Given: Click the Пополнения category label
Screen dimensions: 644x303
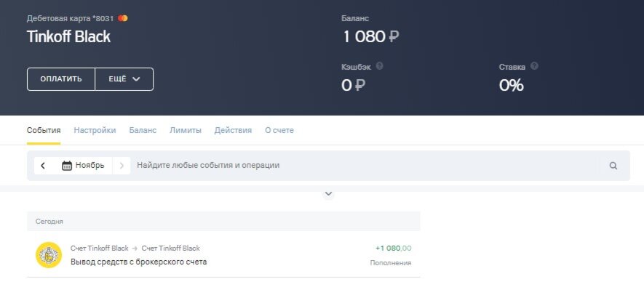Looking at the screenshot, I should coord(391,263).
